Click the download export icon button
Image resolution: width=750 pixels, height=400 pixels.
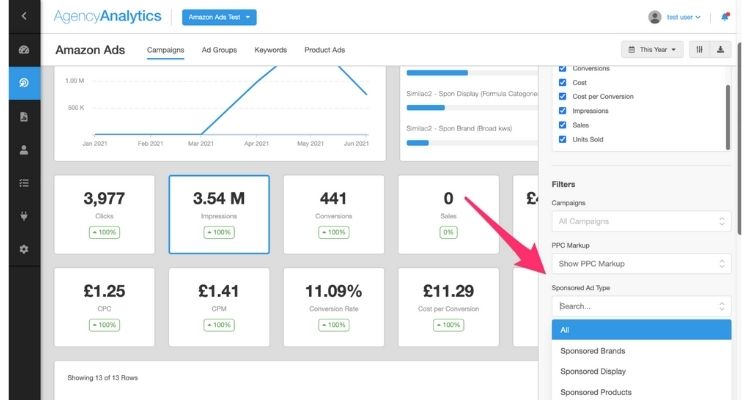[x=720, y=49]
